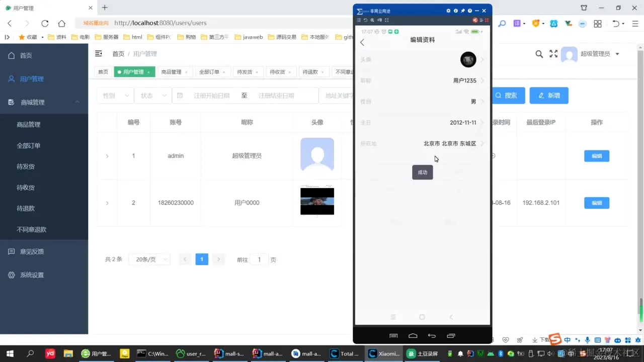Click the 首页 breadcrumb link

point(118,54)
